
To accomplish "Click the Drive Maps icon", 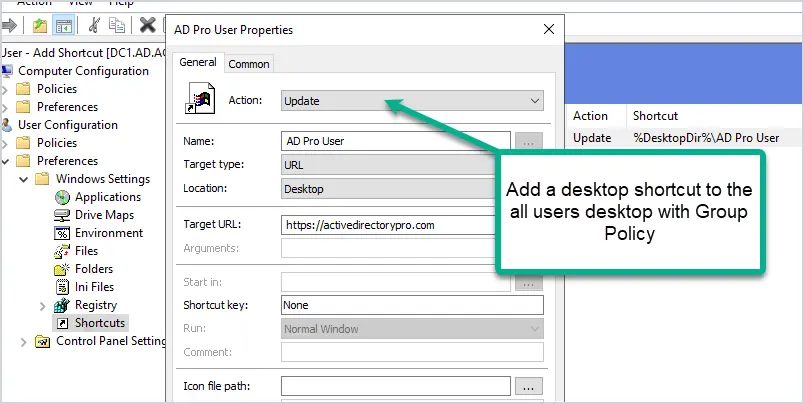I will 62,215.
